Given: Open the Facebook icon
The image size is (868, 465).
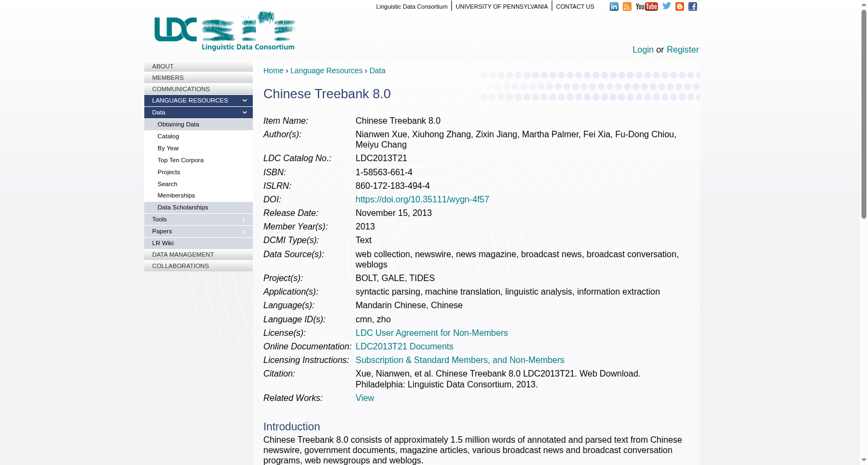Looking at the screenshot, I should click(x=693, y=7).
